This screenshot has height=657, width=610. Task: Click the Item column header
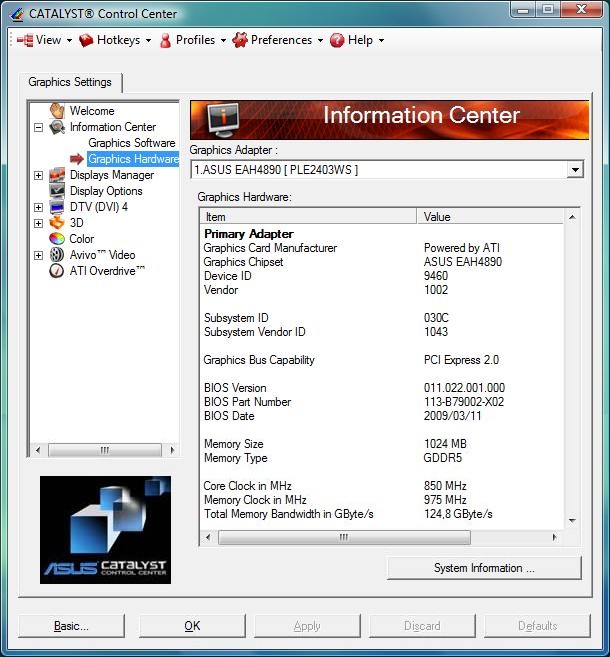click(308, 217)
